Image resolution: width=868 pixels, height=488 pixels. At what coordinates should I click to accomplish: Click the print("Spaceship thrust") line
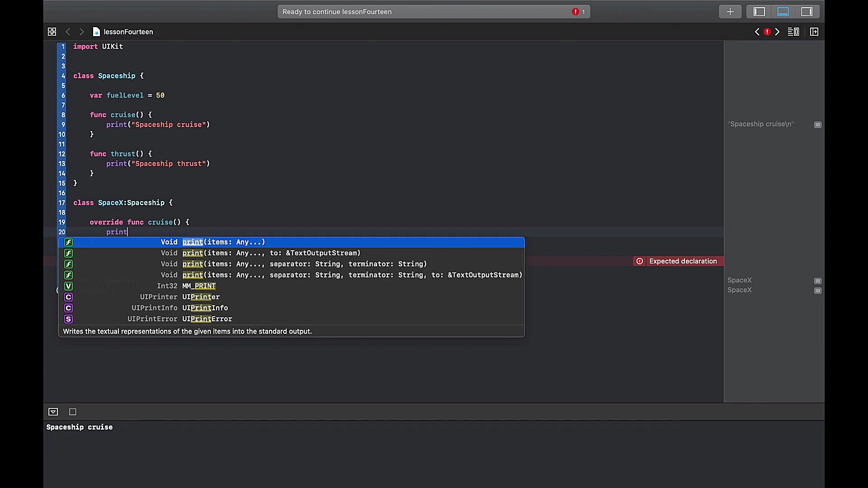coord(158,164)
